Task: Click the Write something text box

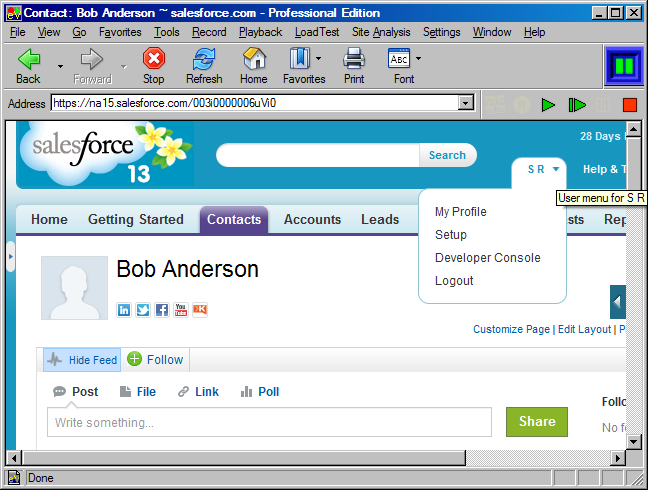Action: coord(269,422)
